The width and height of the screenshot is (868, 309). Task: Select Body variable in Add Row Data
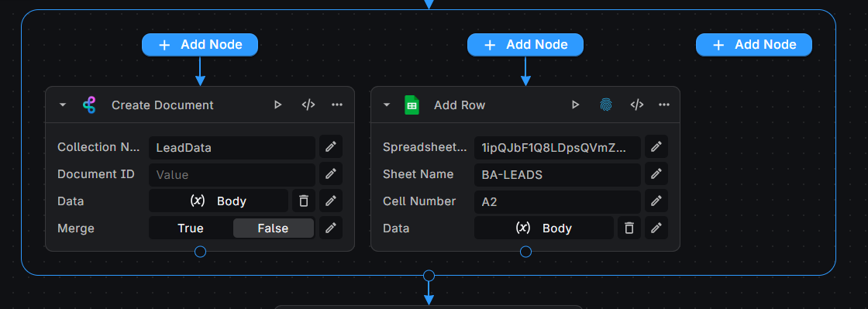(543, 228)
